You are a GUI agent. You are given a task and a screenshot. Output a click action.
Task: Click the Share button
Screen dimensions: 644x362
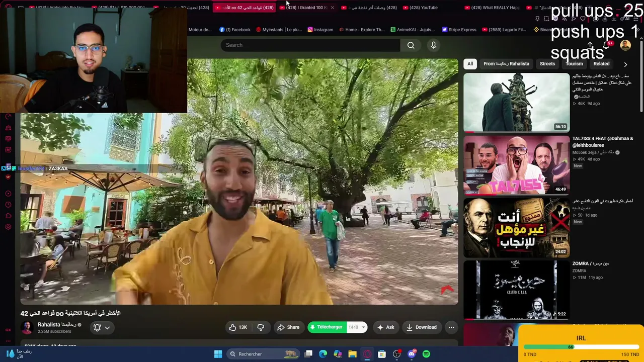coord(288,327)
